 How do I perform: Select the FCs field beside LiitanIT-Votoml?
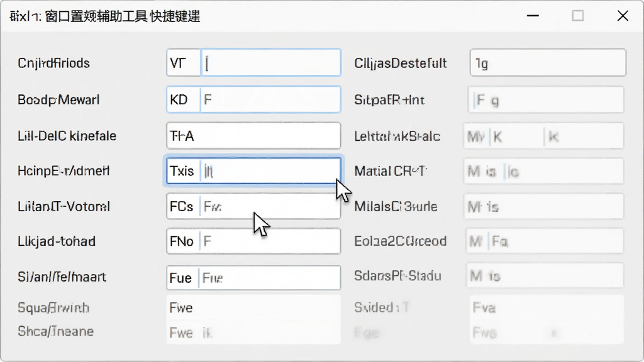point(253,206)
